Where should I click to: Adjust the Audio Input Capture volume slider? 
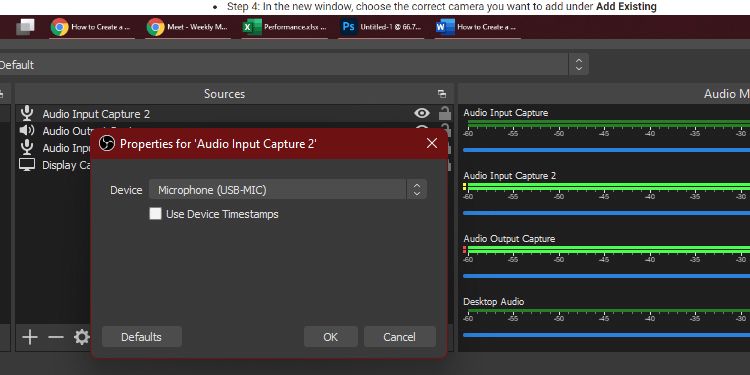[606, 150]
